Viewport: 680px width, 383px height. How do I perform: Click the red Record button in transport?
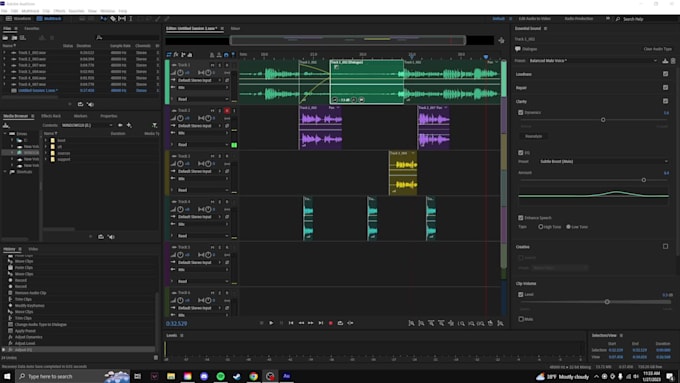(x=330, y=323)
